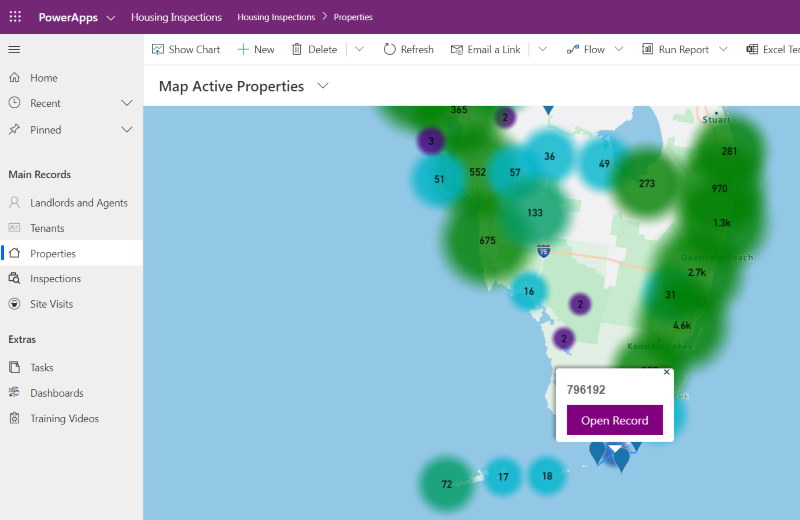Click the 796192 popup label

(586, 390)
